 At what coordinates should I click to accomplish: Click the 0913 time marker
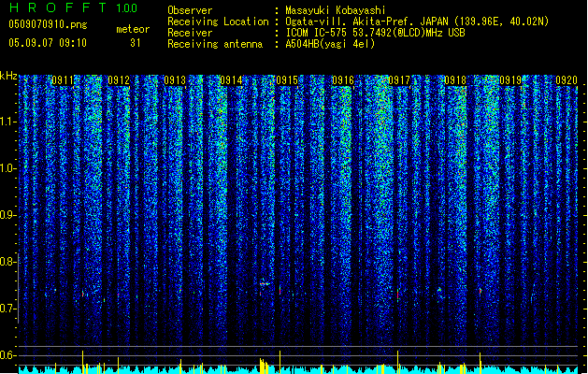point(175,80)
